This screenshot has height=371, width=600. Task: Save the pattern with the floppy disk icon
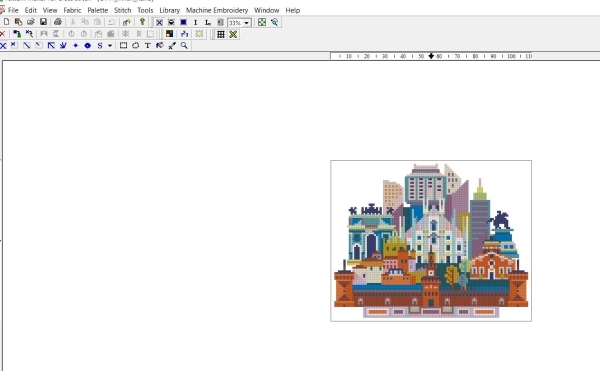pyautogui.click(x=43, y=22)
